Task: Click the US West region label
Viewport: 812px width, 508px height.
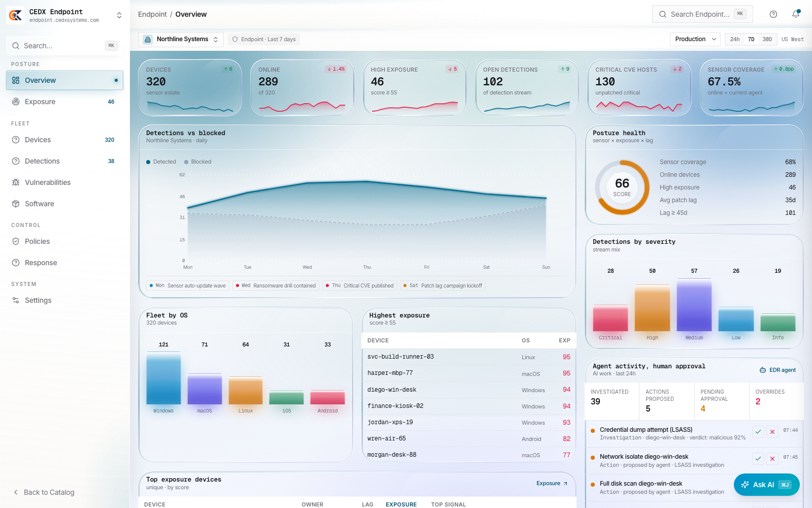Action: tap(792, 39)
